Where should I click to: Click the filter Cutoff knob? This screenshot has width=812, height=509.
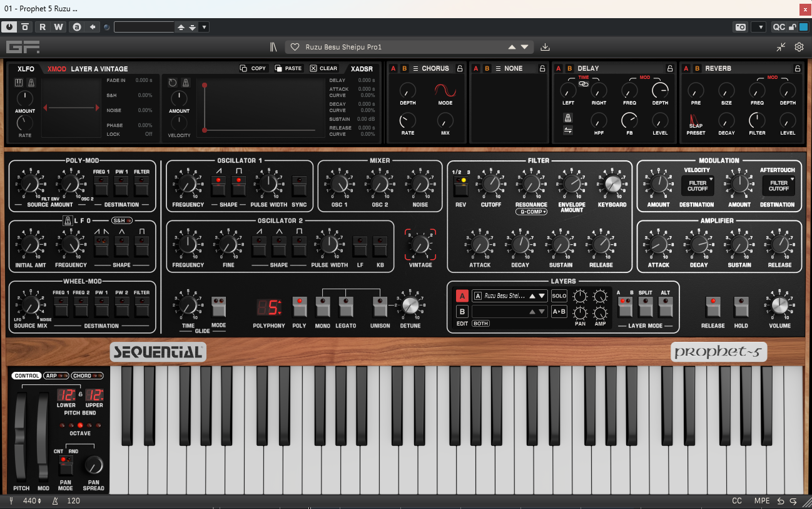[491, 183]
